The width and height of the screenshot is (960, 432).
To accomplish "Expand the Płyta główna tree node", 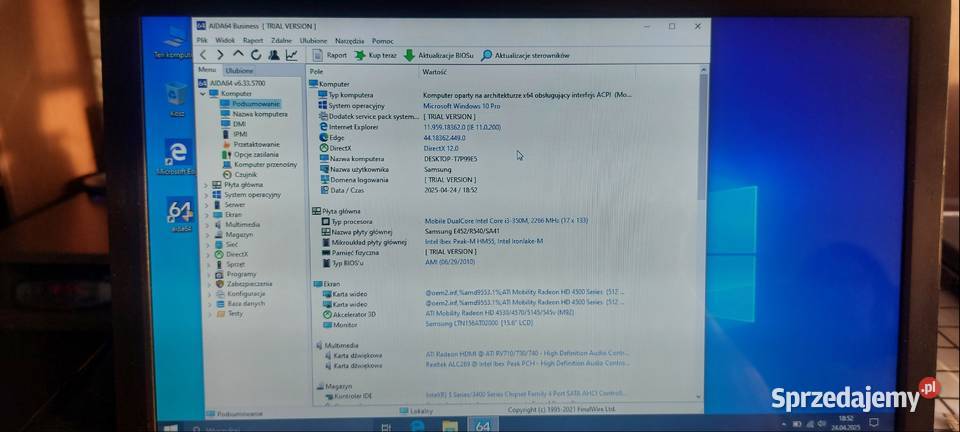I will point(207,184).
